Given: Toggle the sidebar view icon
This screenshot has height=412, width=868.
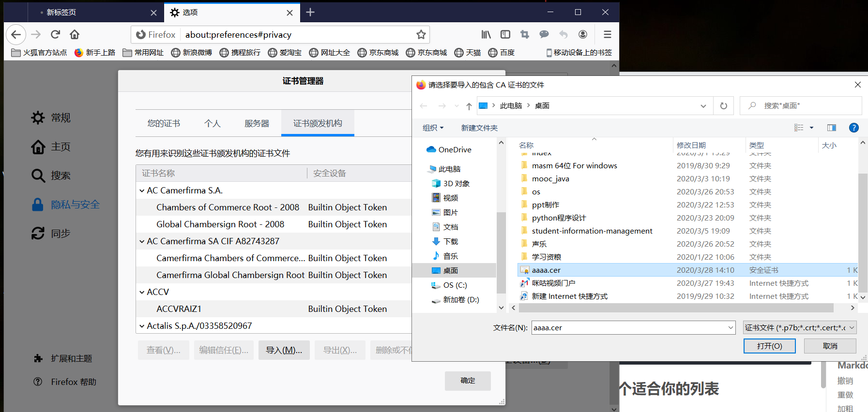Looking at the screenshot, I should (x=505, y=34).
